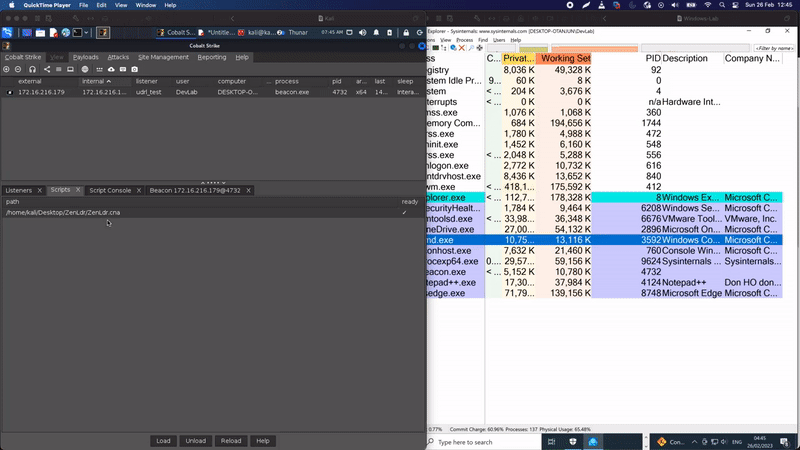Open the Site Management menu
The image size is (800, 450).
point(163,57)
